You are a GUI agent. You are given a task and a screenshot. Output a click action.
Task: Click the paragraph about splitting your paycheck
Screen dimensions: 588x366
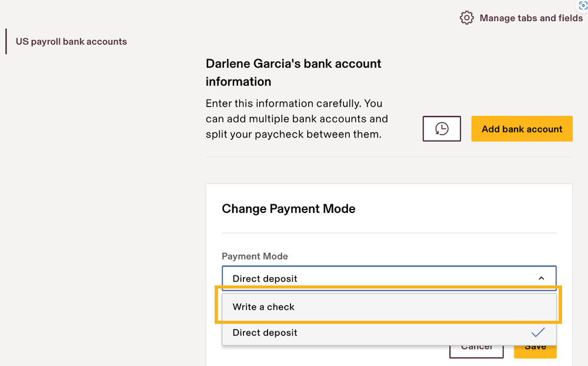coord(296,119)
